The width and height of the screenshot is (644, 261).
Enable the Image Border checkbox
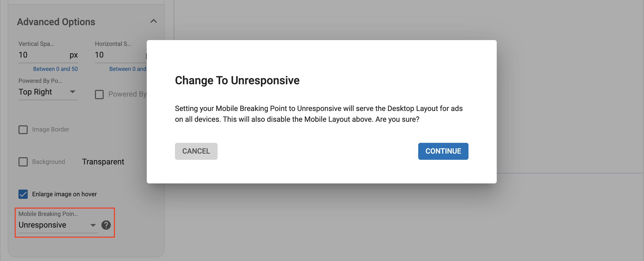[x=23, y=130]
